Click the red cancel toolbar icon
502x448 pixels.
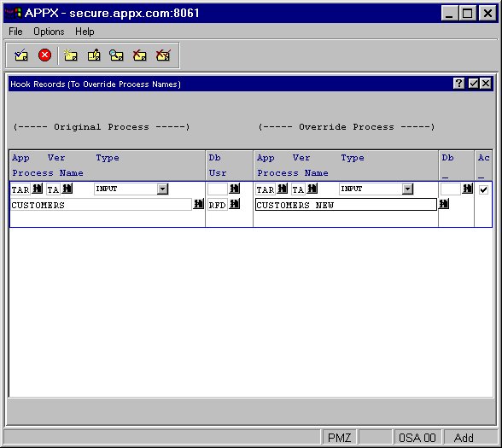point(44,55)
